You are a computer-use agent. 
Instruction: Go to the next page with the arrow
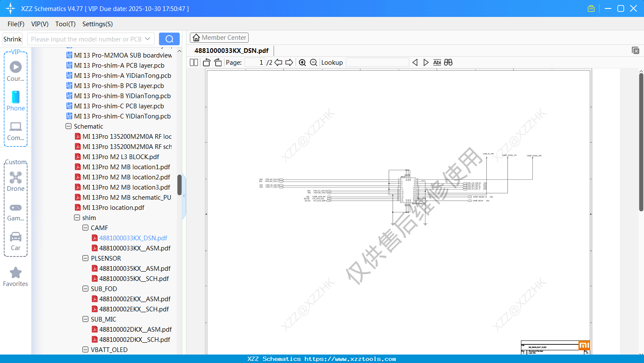click(289, 62)
